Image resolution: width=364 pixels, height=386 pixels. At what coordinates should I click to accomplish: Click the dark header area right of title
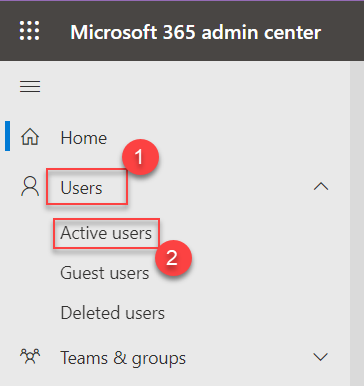pyautogui.click(x=343, y=31)
